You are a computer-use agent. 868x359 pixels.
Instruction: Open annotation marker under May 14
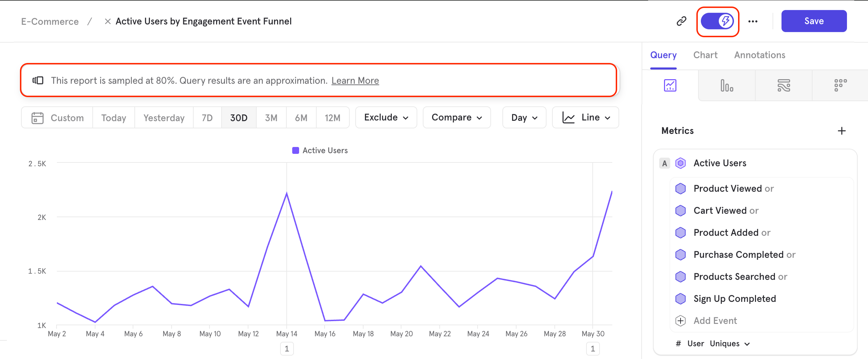pos(287,349)
